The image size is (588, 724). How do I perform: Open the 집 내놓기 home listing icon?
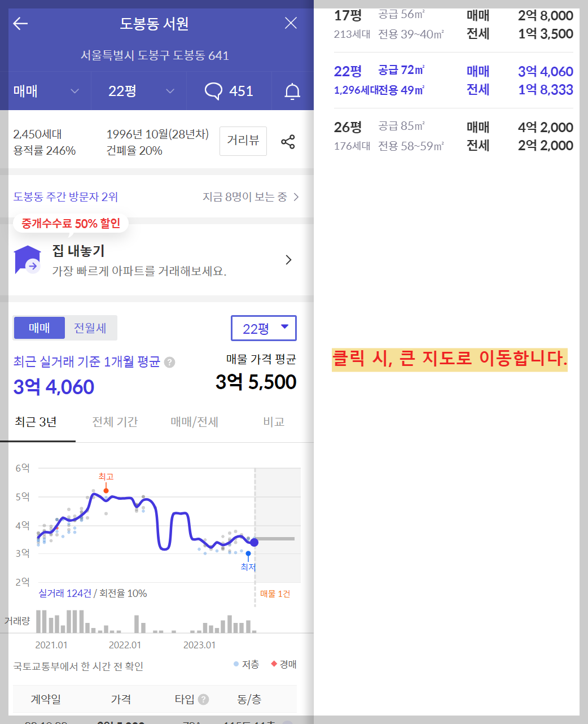[26, 259]
